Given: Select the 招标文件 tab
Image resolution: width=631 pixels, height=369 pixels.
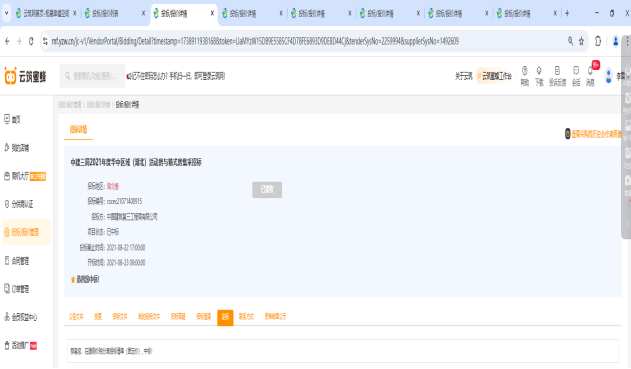Looking at the screenshot, I should pyautogui.click(x=120, y=317).
